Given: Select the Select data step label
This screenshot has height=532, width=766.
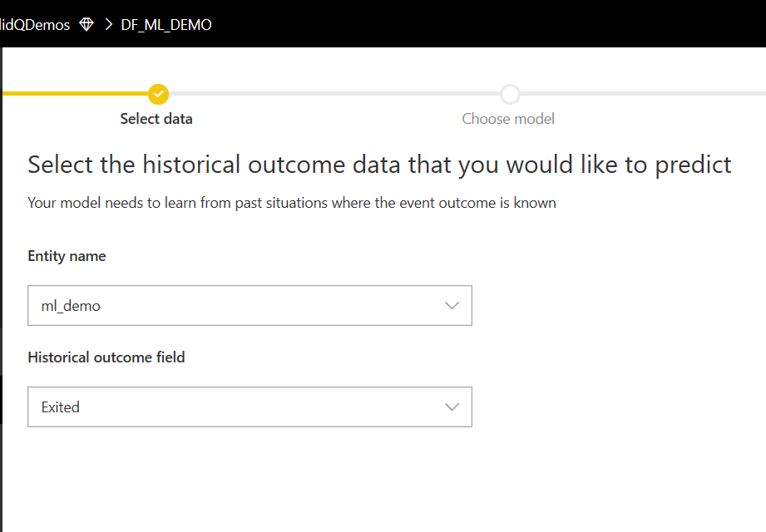Looking at the screenshot, I should 156,119.
